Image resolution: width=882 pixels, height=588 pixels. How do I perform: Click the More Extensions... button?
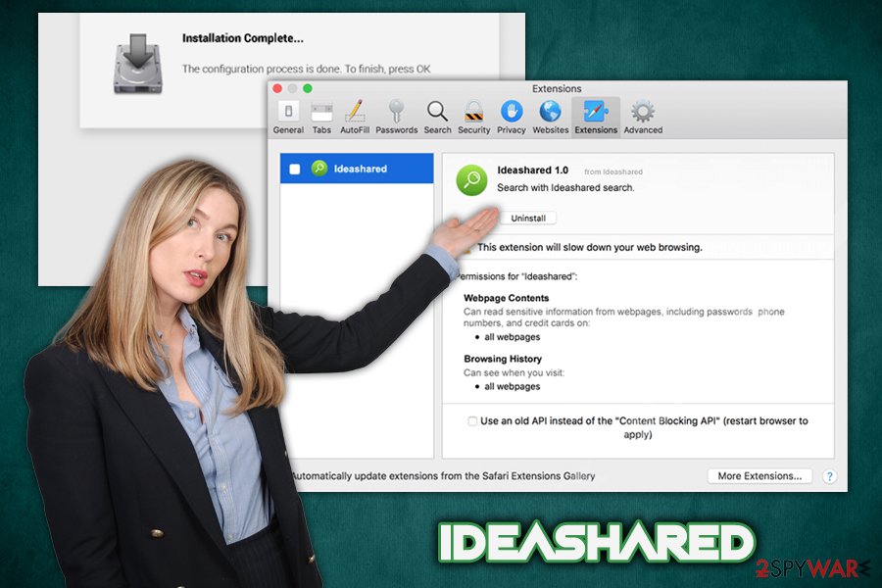(759, 476)
